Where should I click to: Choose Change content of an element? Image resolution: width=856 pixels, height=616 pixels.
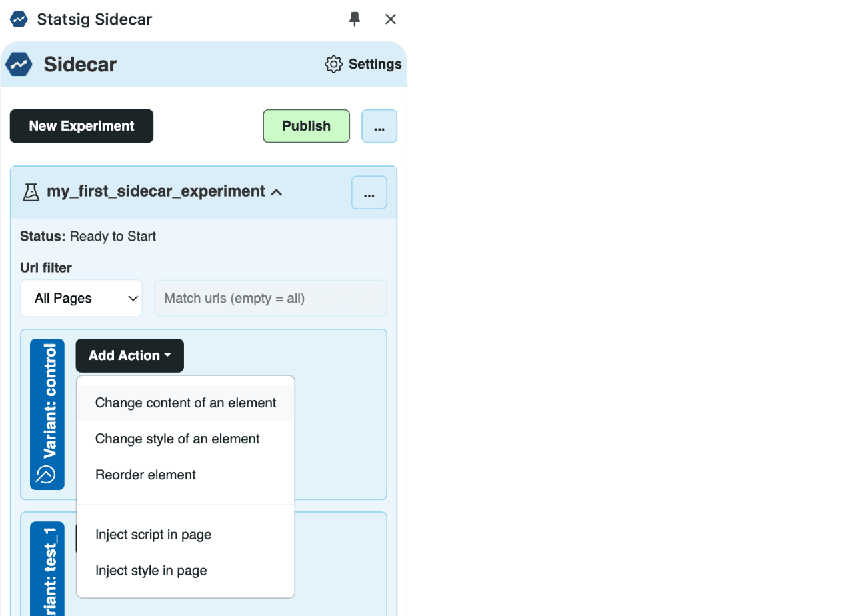(186, 403)
